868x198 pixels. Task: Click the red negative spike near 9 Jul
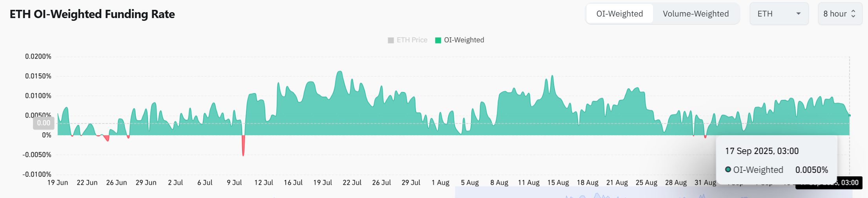click(243, 146)
